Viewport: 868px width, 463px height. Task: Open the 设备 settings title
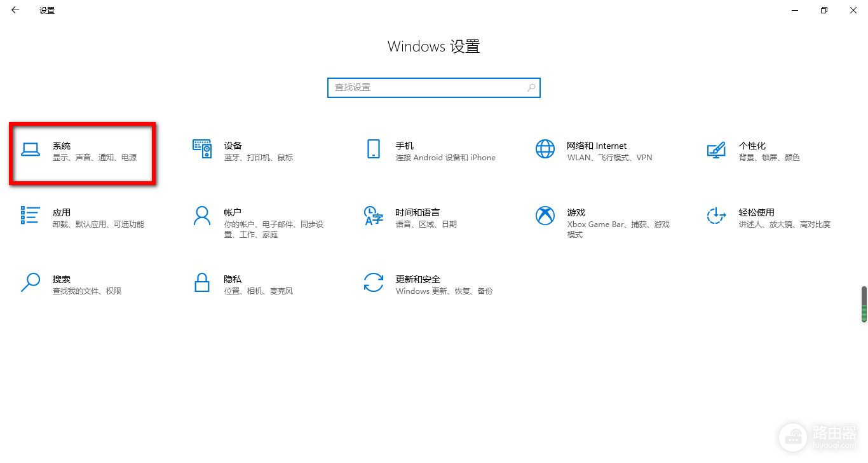[233, 146]
